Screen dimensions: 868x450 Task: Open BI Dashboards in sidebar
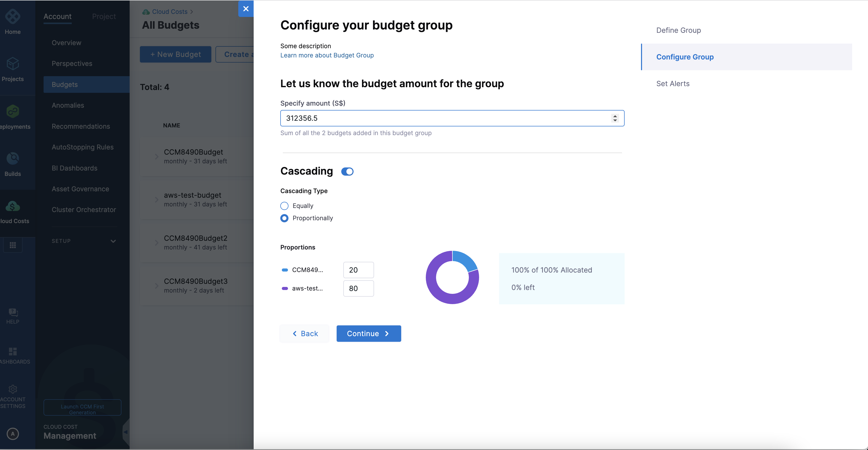pyautogui.click(x=75, y=168)
